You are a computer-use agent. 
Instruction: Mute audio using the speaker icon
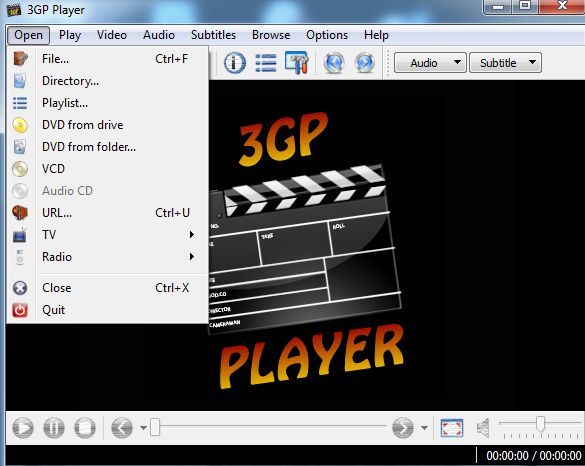pyautogui.click(x=483, y=428)
